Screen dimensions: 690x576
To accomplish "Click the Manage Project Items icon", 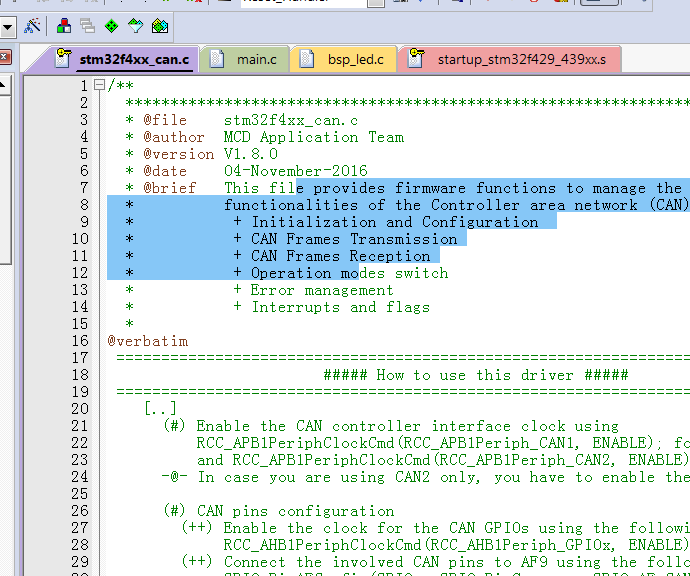I will (x=65, y=25).
